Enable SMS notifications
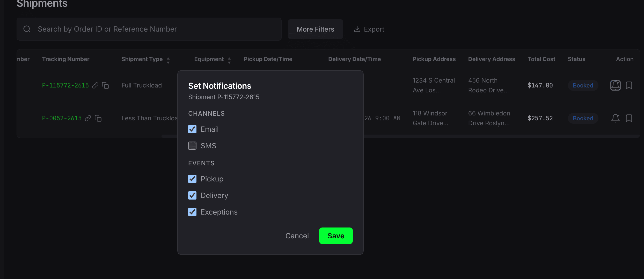The image size is (644, 279). click(x=192, y=145)
